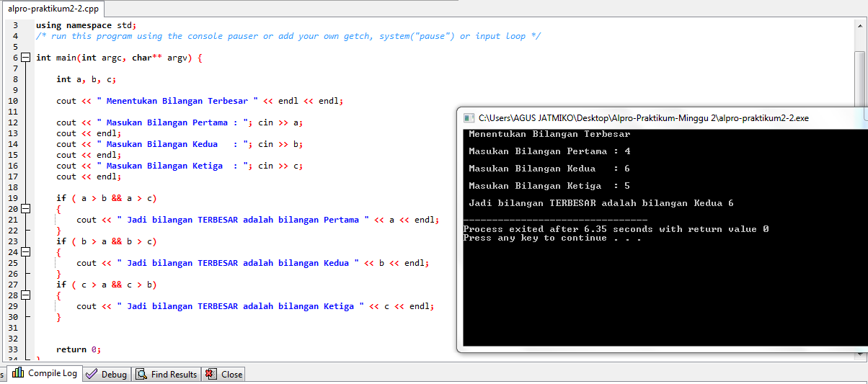Click console line 'Masukan Bilangan Ketiga : 5'
Image resolution: width=868 pixels, height=384 pixels.
pos(549,186)
